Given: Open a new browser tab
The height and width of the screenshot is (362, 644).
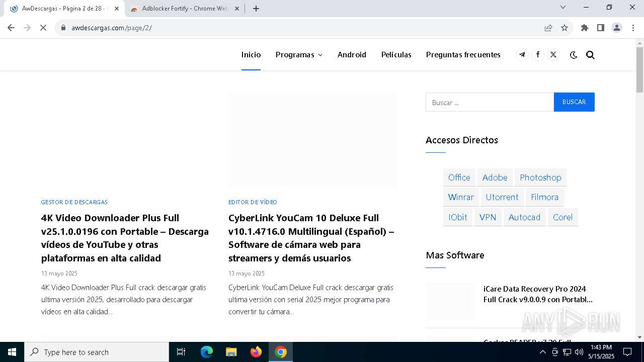Looking at the screenshot, I should coord(256,9).
